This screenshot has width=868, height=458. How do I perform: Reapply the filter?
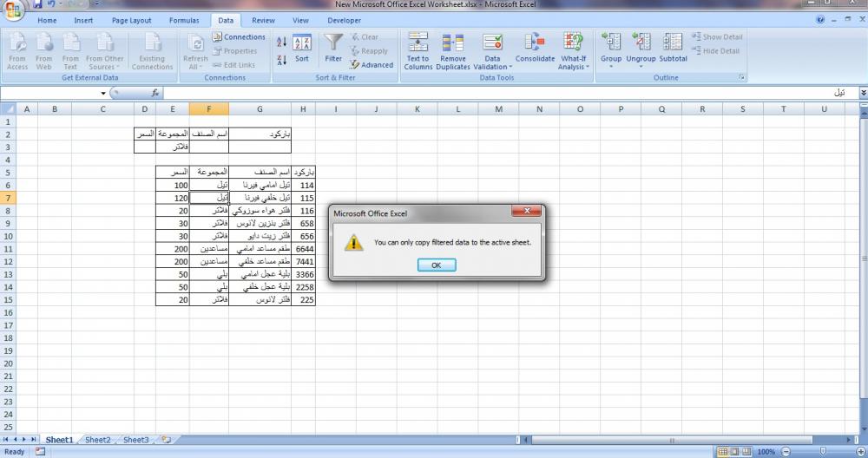[x=369, y=51]
